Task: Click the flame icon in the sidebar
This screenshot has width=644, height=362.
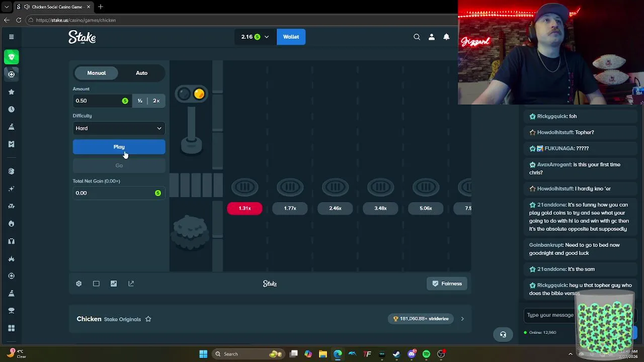Action: (x=12, y=223)
